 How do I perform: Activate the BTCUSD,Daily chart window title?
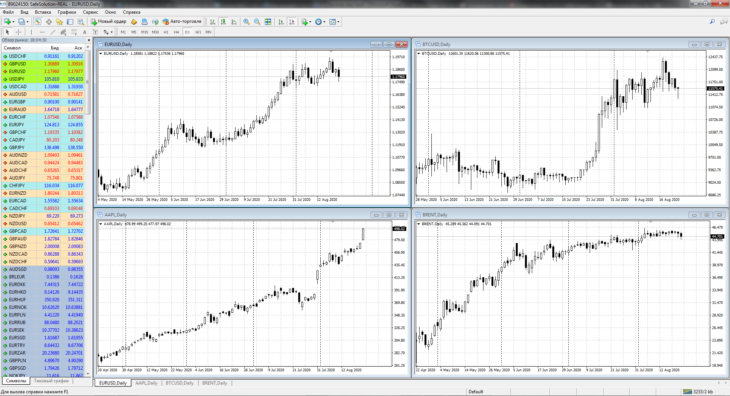click(x=436, y=44)
